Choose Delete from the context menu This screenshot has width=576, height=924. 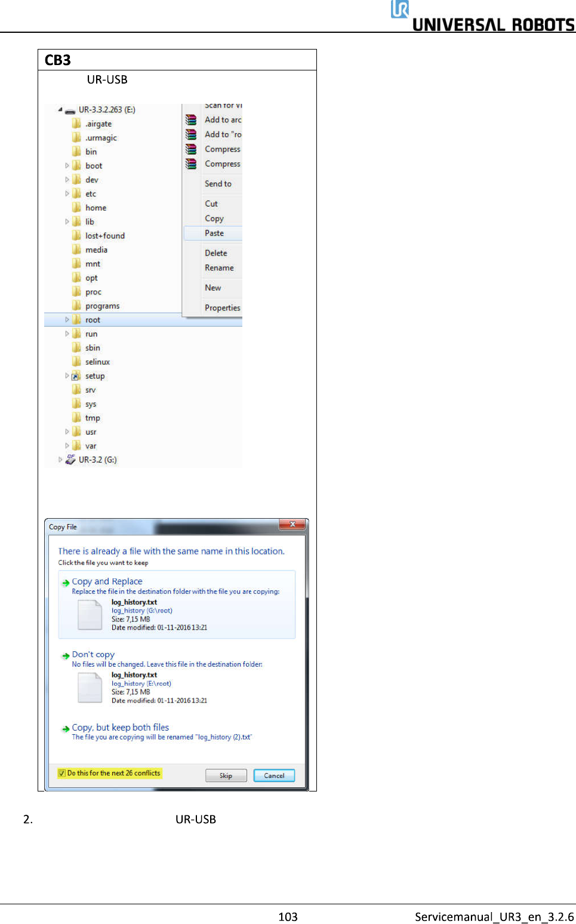pos(213,253)
